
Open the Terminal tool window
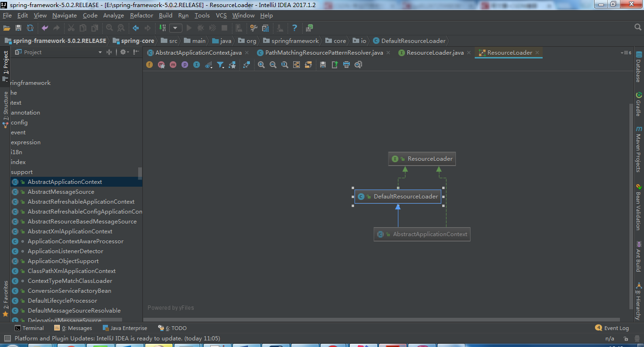click(x=29, y=328)
